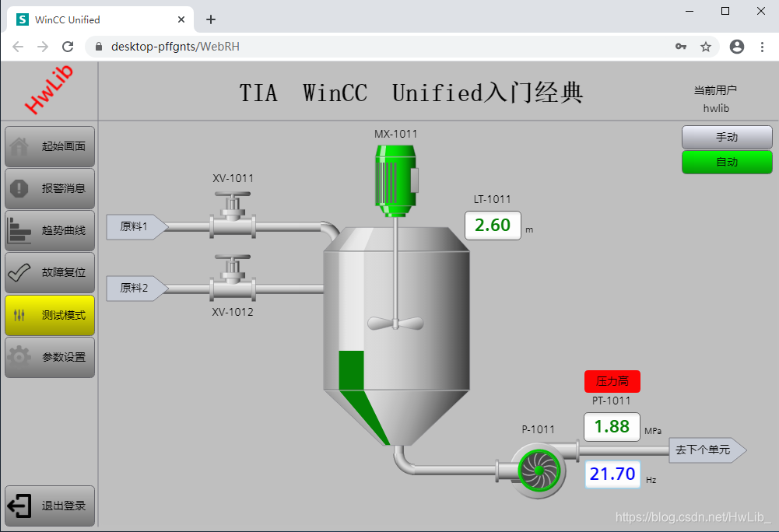Switch to 手动 manual mode
This screenshot has height=532, width=779.
tap(727, 137)
